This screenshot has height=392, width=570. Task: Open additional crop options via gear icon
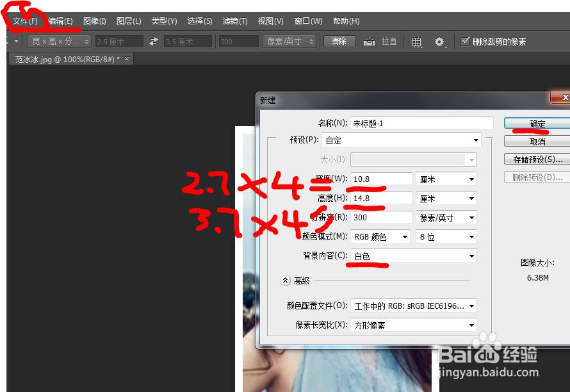(x=438, y=41)
